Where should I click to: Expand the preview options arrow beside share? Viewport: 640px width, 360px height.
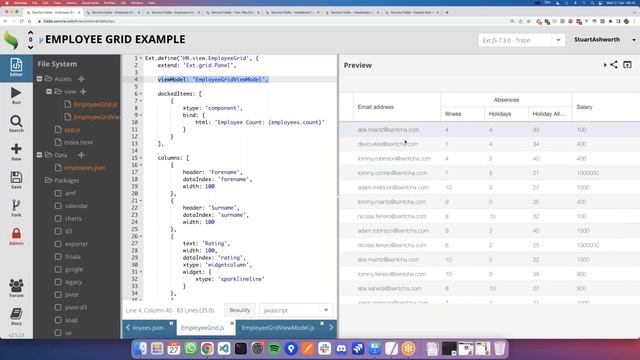[x=605, y=65]
